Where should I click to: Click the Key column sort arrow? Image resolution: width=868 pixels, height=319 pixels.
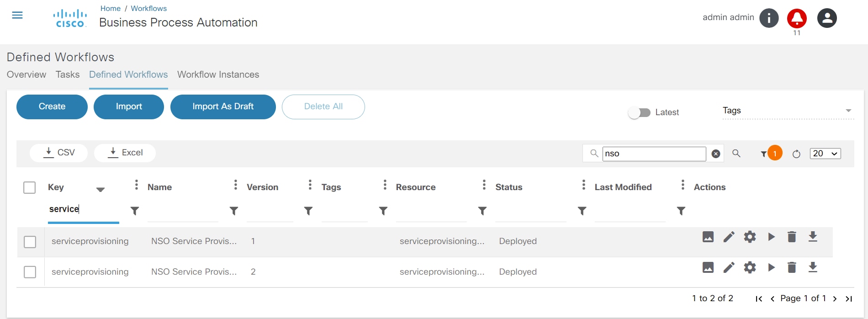coord(101,189)
